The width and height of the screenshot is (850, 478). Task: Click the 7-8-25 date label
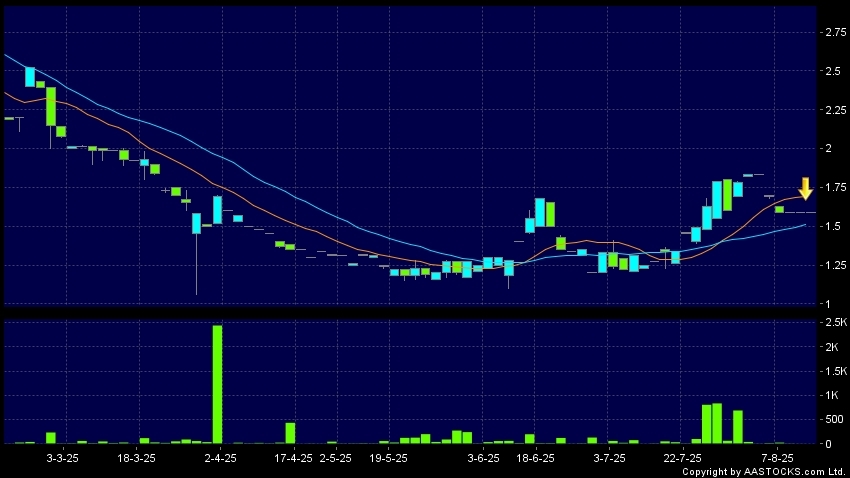pos(777,458)
